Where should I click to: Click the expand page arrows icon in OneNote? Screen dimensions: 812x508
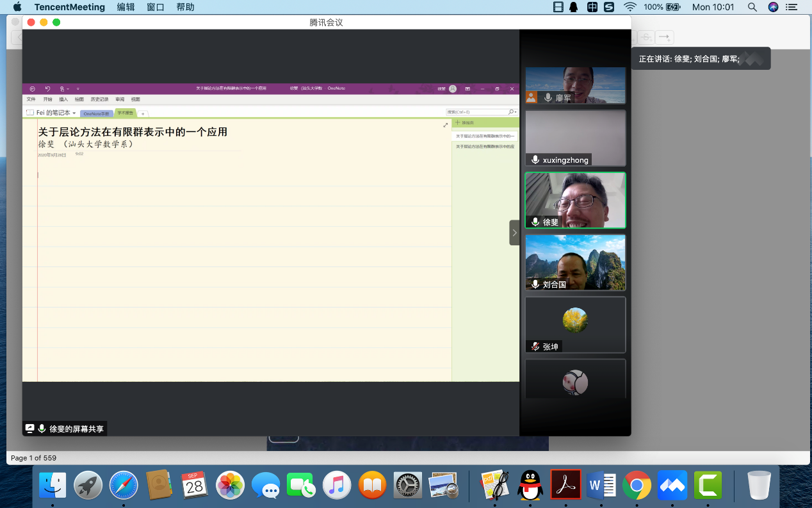pos(446,125)
